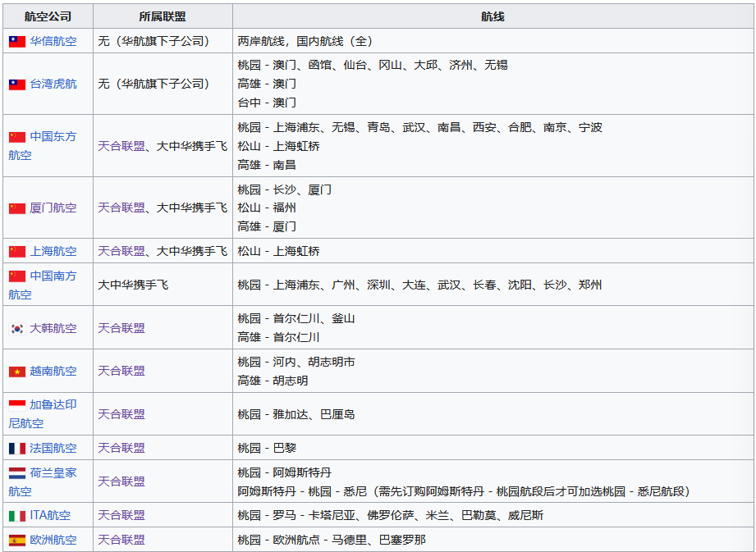The image size is (756, 552).
Task: Open the 法国航空 link
Action: pyautogui.click(x=53, y=448)
